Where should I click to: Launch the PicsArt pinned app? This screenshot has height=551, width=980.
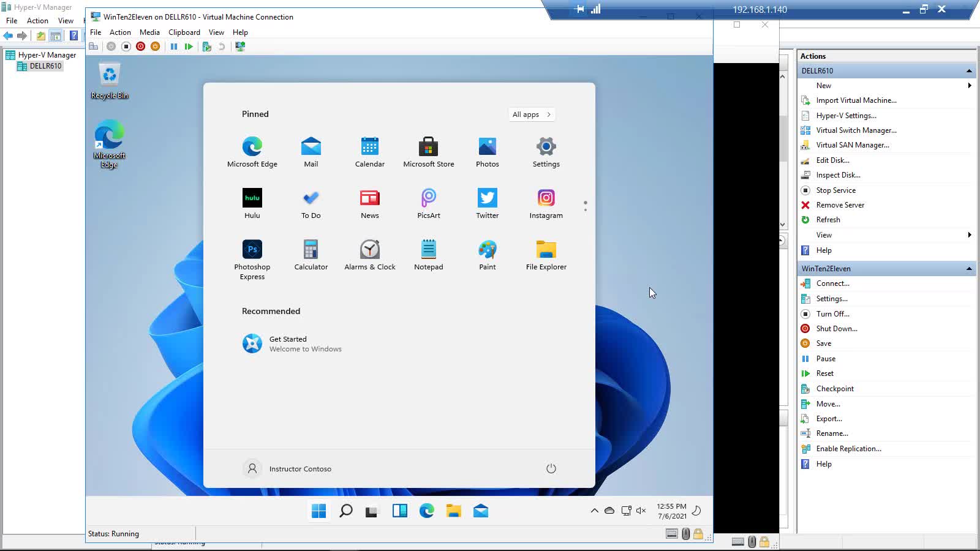pos(429,203)
